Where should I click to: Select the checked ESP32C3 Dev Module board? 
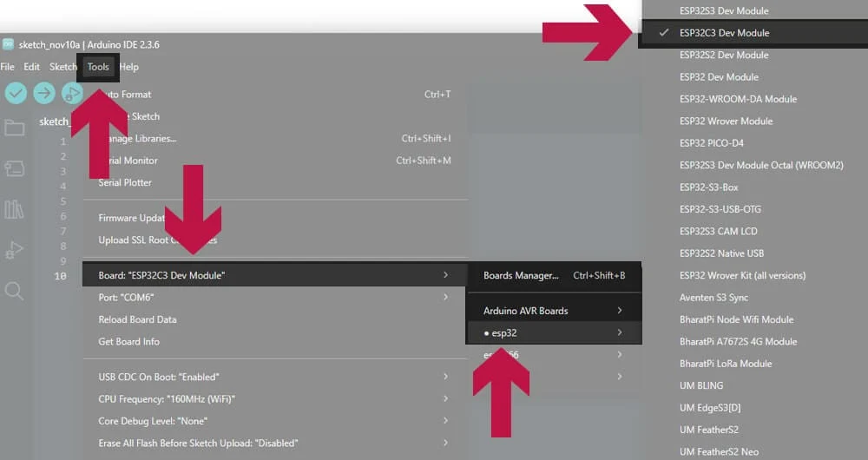tap(753, 33)
